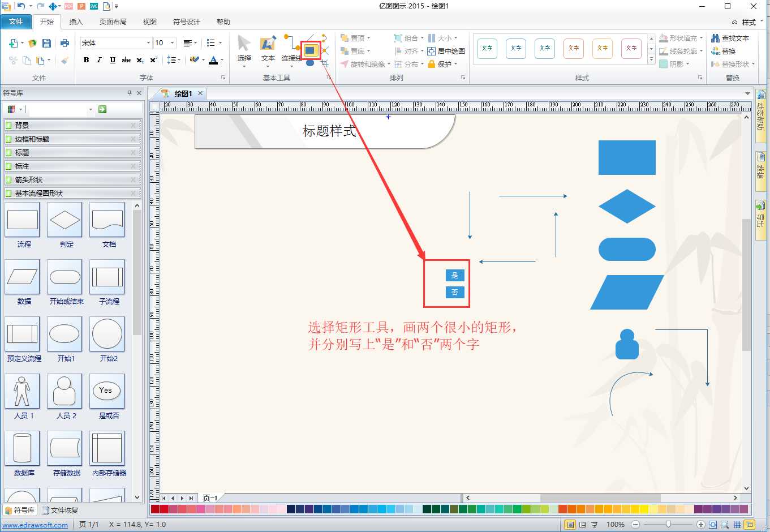Open the File (文件) tab
Viewport: 770px width, 532px height.
point(16,22)
